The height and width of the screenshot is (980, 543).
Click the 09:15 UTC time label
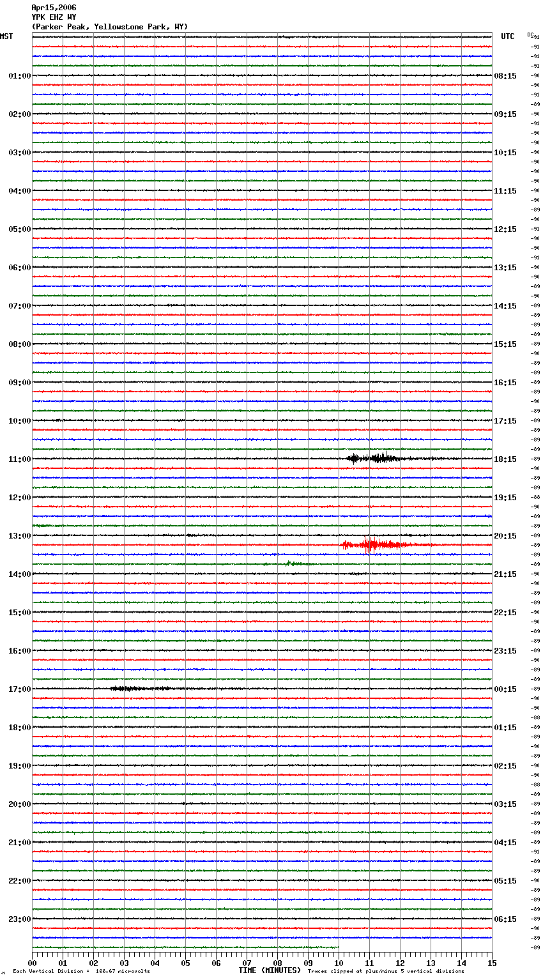coord(505,114)
